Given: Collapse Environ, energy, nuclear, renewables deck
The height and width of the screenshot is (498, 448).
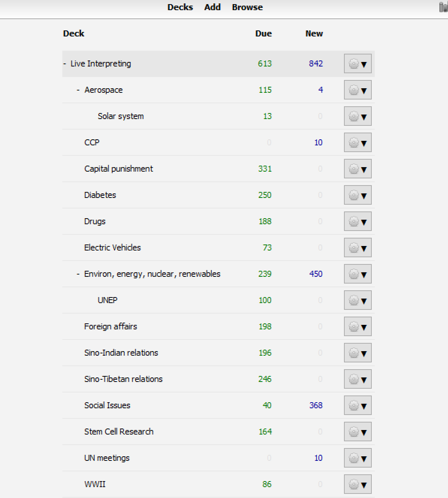Looking at the screenshot, I should (78, 274).
